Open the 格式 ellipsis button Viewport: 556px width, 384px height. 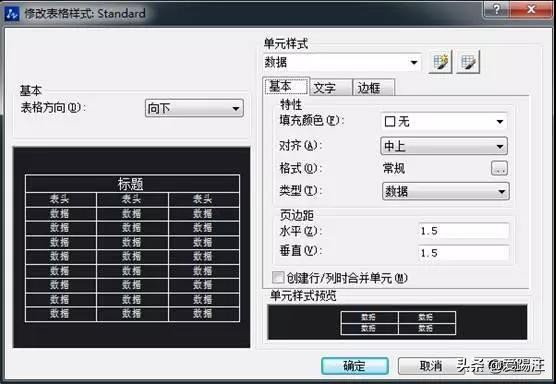click(499, 168)
